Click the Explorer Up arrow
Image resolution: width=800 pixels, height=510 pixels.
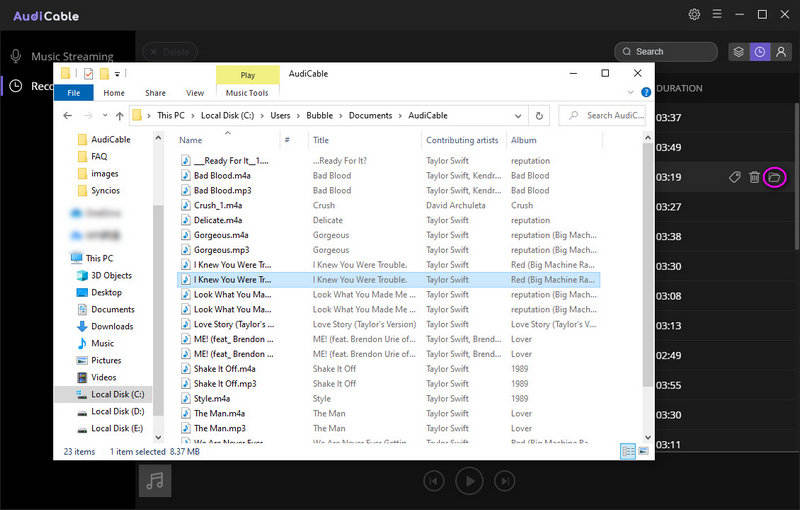pos(119,116)
